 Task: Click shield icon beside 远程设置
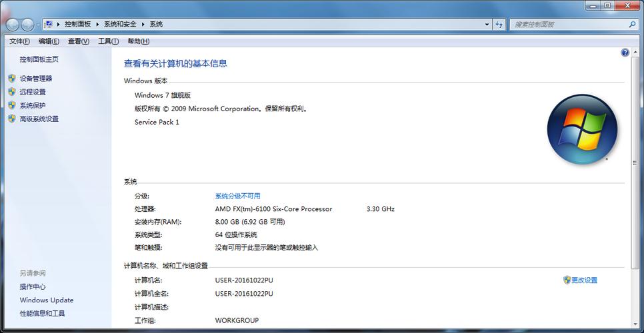point(12,92)
